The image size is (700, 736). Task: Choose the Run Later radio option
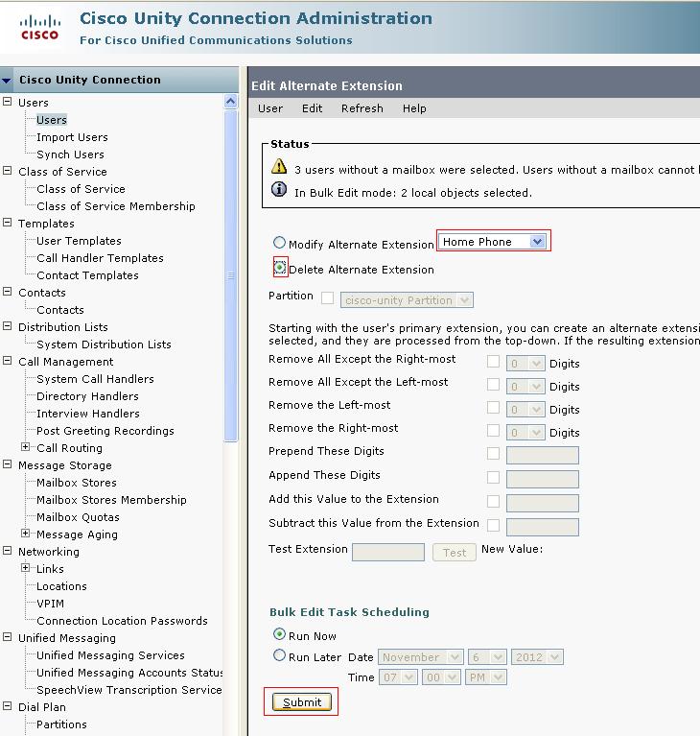pos(279,654)
